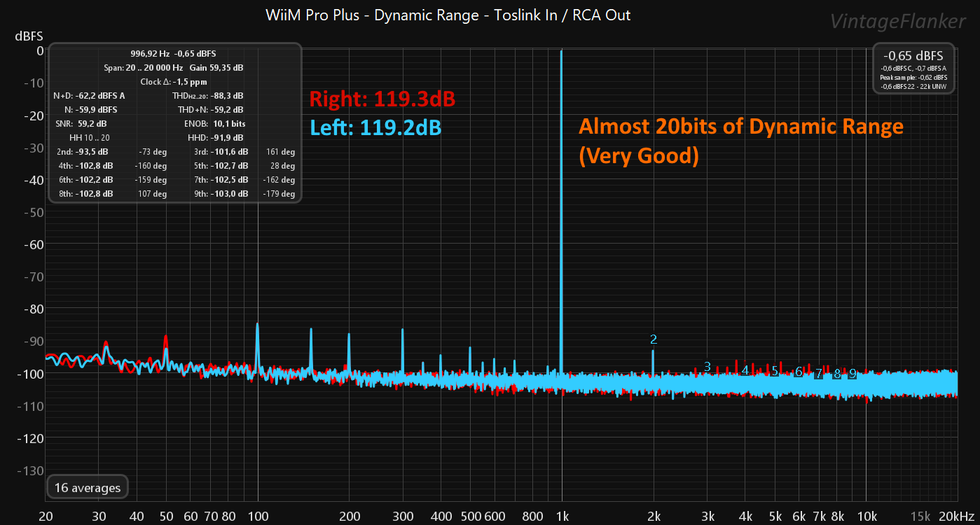Click the 6th harmonic -102,2 dB value
This screenshot has width=980, height=525.
pos(95,180)
